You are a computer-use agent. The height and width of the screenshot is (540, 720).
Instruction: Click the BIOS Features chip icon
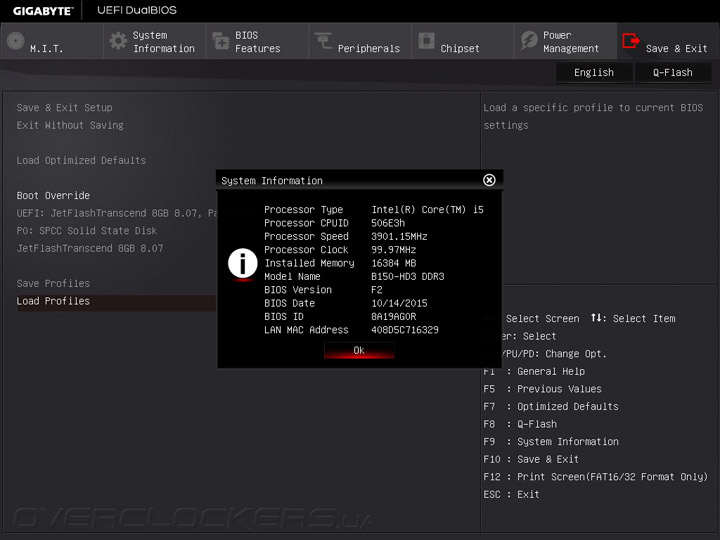point(221,41)
